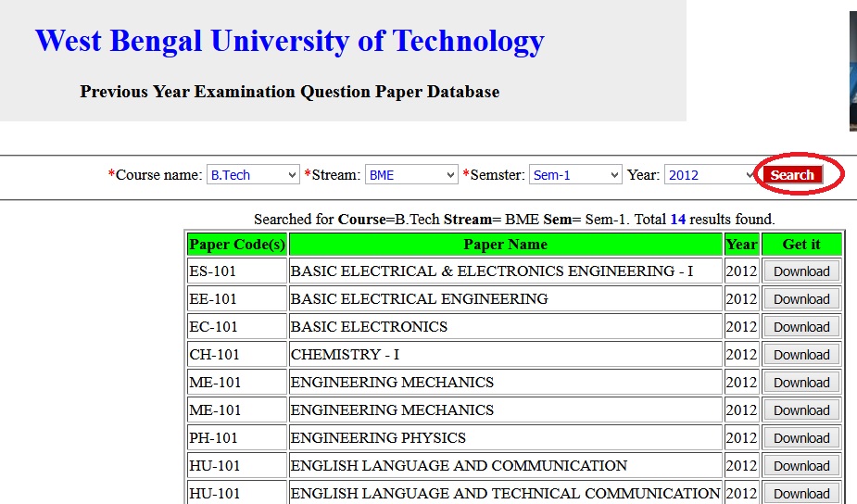The width and height of the screenshot is (857, 504).
Task: Select the ES-101 paper code cell
Action: click(236, 271)
